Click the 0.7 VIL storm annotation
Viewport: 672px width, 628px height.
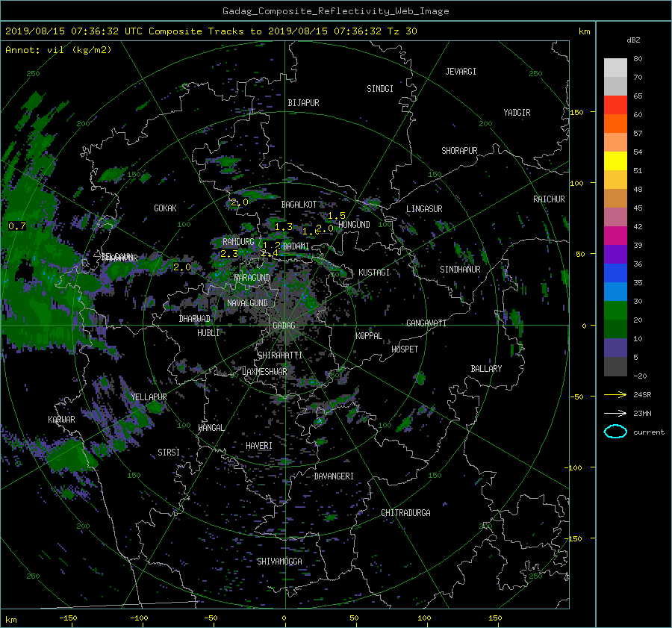(x=17, y=226)
